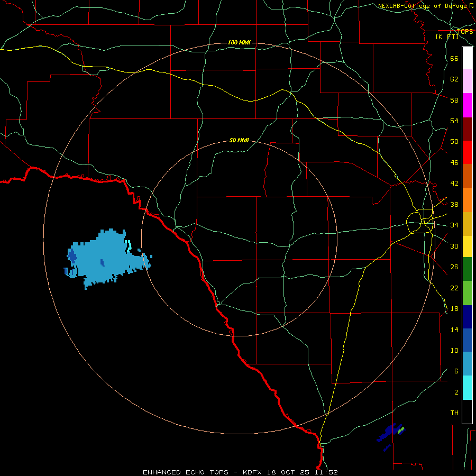Click the "TOPS" legend title
Viewport: 476px width, 476px height.
click(x=465, y=31)
